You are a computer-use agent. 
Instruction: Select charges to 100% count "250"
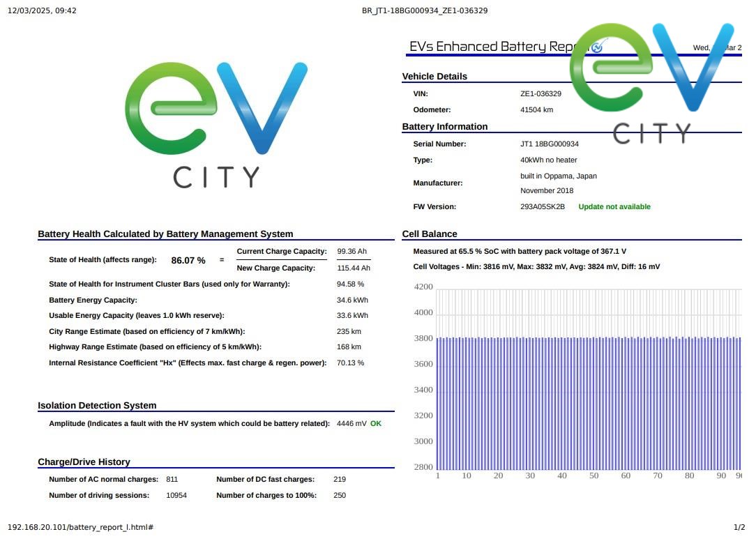pos(340,495)
